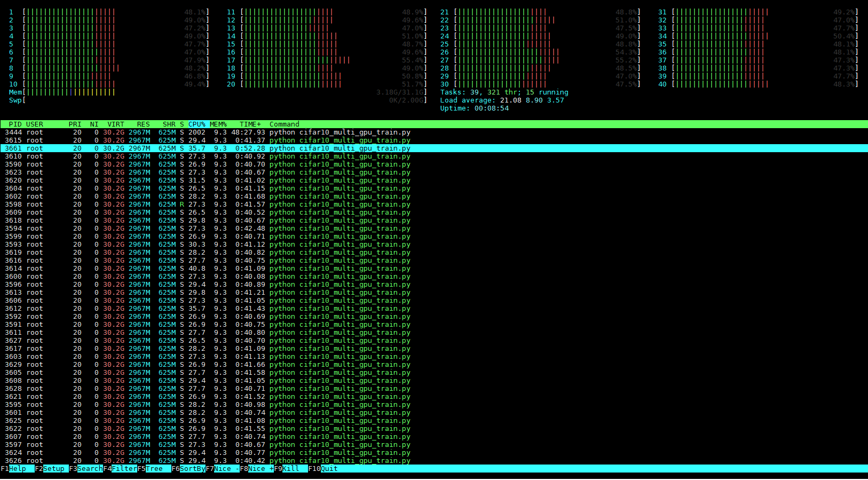Click the Uptime 00:08:54 line
Image resolution: width=868 pixels, height=480 pixels.
pyautogui.click(x=475, y=108)
